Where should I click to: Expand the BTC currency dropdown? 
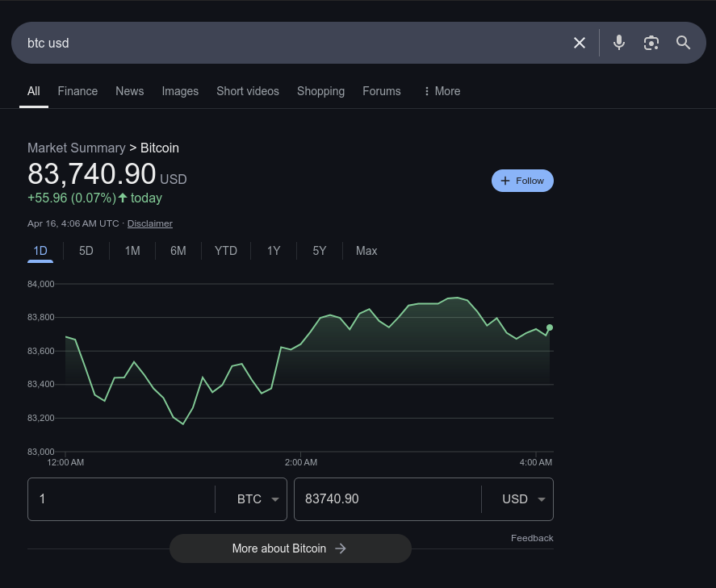point(258,499)
